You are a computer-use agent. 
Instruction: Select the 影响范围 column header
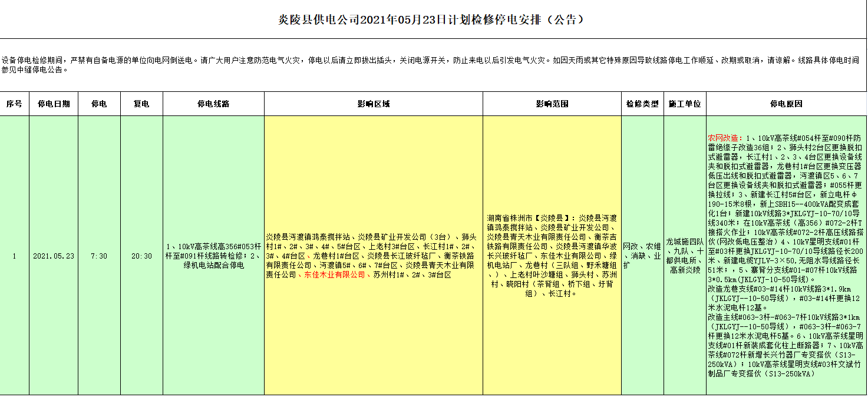(552, 104)
